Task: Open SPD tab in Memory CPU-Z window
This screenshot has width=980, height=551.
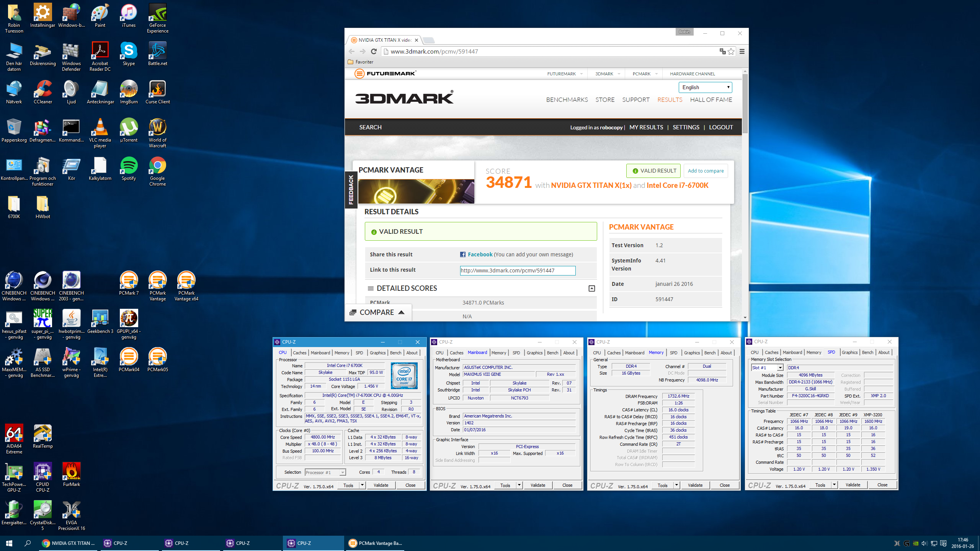Action: [x=673, y=353]
